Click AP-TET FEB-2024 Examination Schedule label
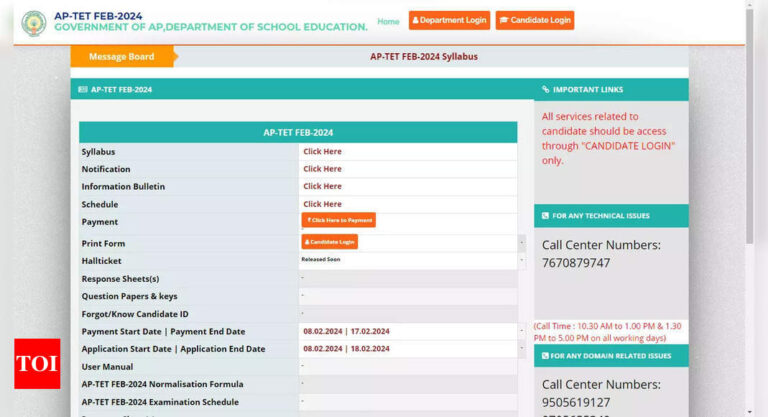The image size is (768, 417). click(x=160, y=402)
